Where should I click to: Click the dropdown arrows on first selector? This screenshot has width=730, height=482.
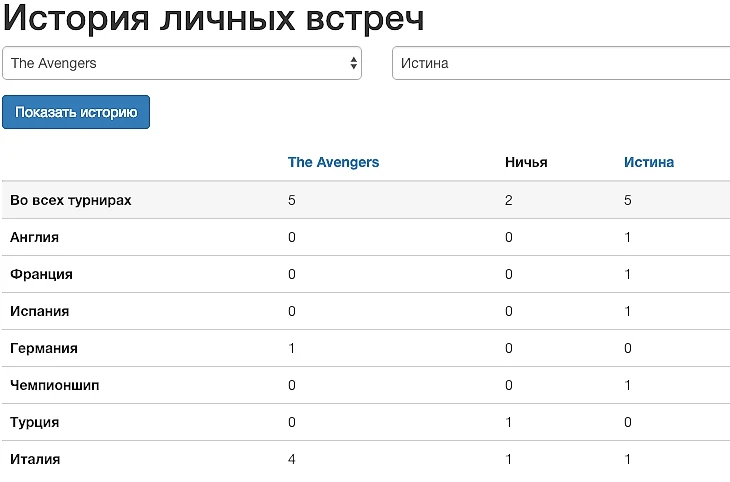coord(353,63)
